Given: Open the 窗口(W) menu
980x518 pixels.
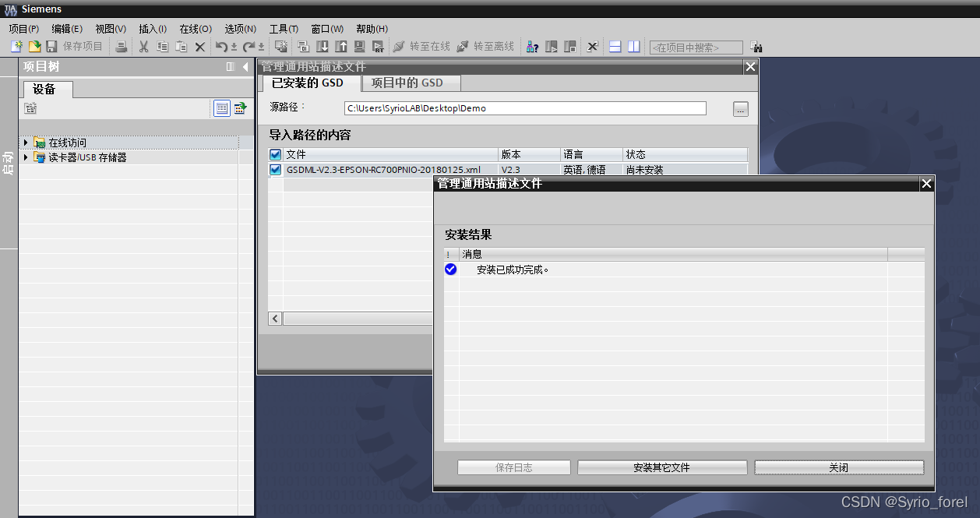Looking at the screenshot, I should point(327,29).
